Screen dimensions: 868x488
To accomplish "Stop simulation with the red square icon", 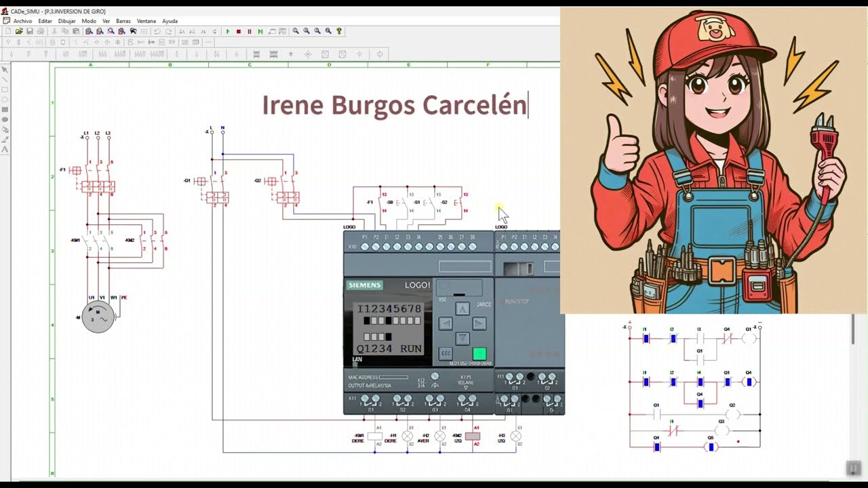I will [x=239, y=31].
